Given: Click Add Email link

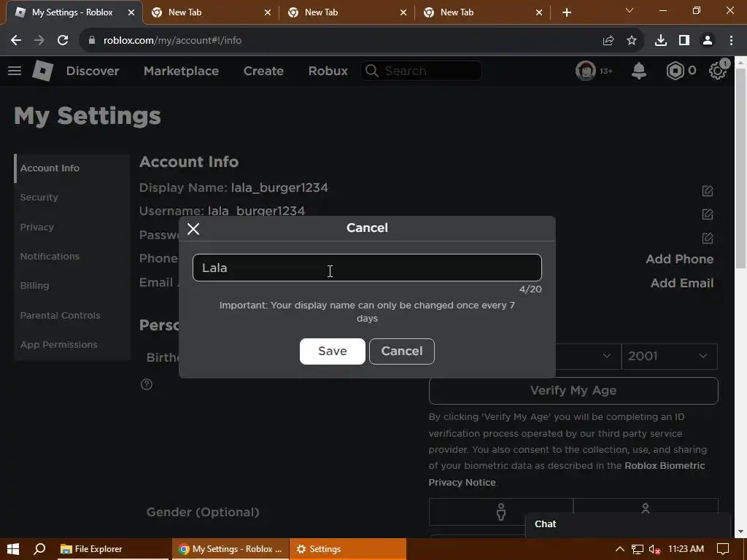Looking at the screenshot, I should pos(682,283).
